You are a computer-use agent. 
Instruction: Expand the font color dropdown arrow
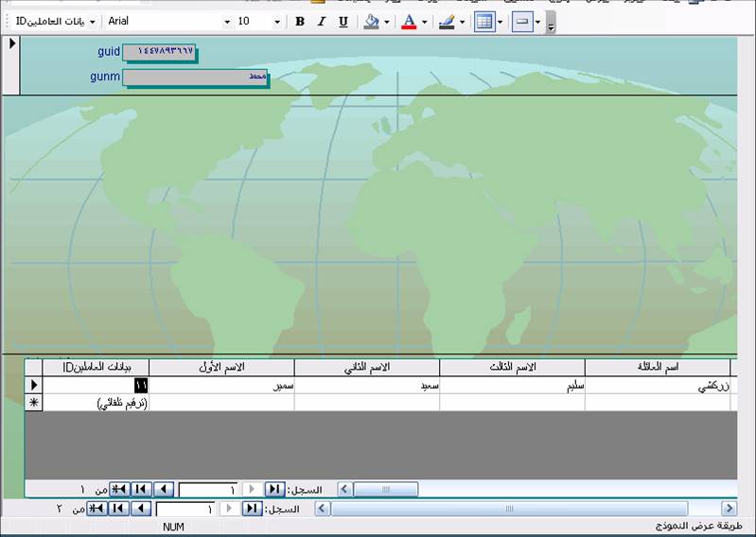click(424, 22)
